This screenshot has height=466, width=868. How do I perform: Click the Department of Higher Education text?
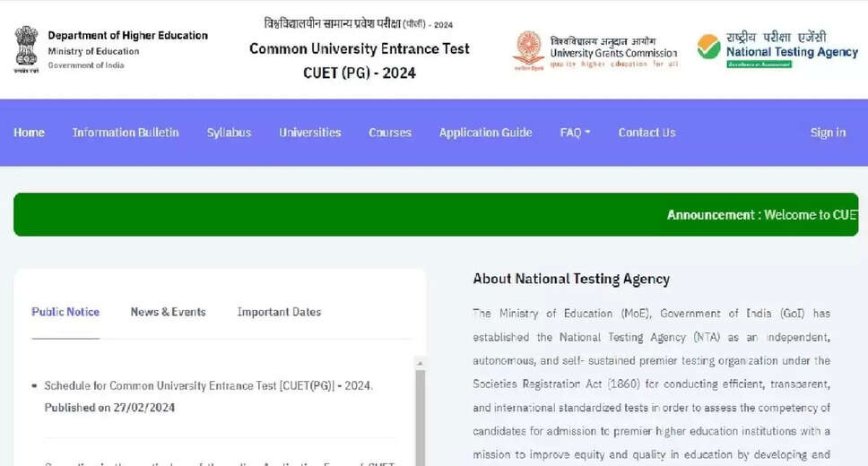pos(128,36)
